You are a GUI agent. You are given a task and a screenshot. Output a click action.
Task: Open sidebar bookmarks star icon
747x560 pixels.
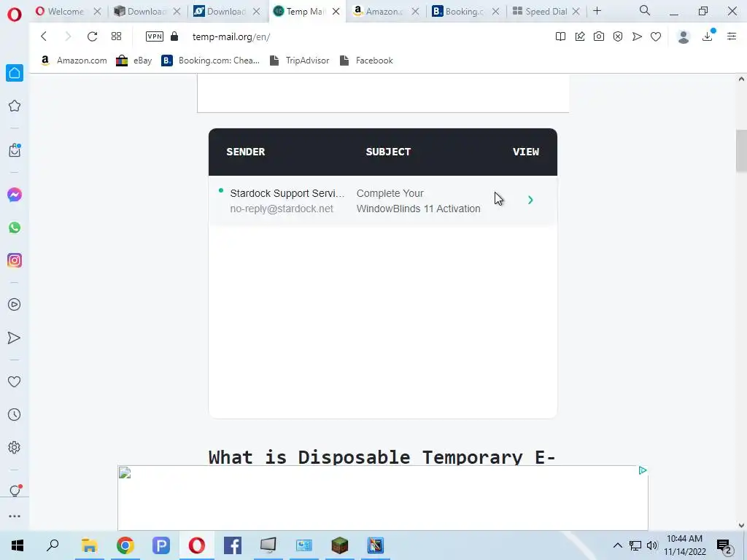coord(15,106)
